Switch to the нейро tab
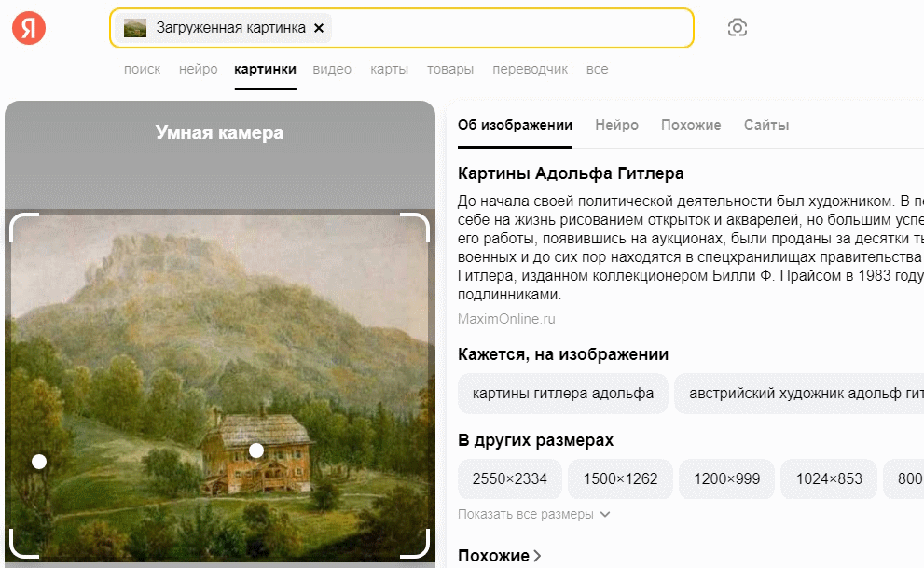Viewport: 924px width, 568px height. pos(198,69)
